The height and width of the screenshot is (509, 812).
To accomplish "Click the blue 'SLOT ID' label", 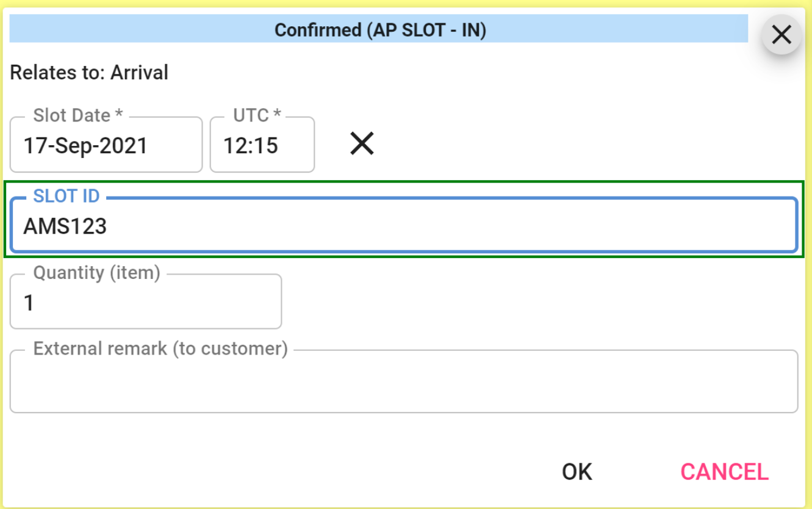I will 66,196.
